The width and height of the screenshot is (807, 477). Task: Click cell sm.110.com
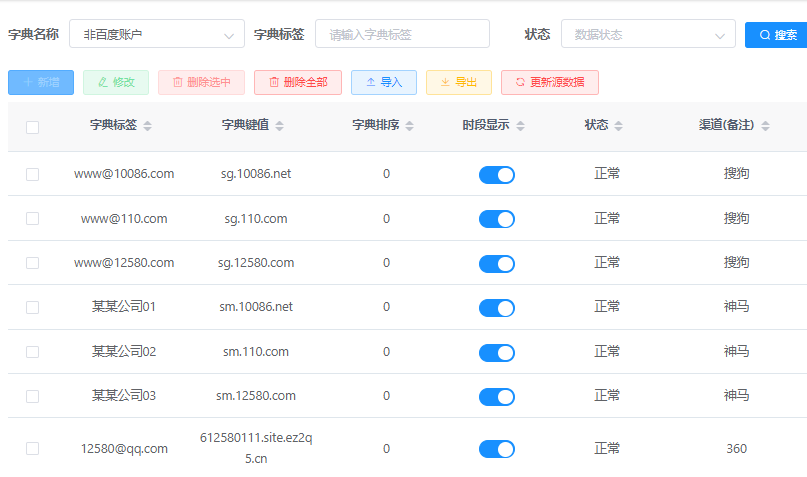[x=256, y=351]
